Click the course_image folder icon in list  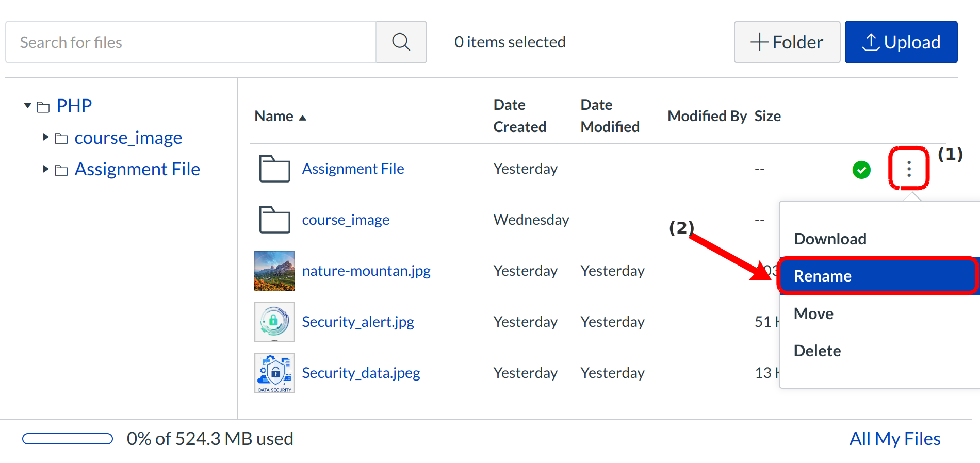[x=274, y=220]
